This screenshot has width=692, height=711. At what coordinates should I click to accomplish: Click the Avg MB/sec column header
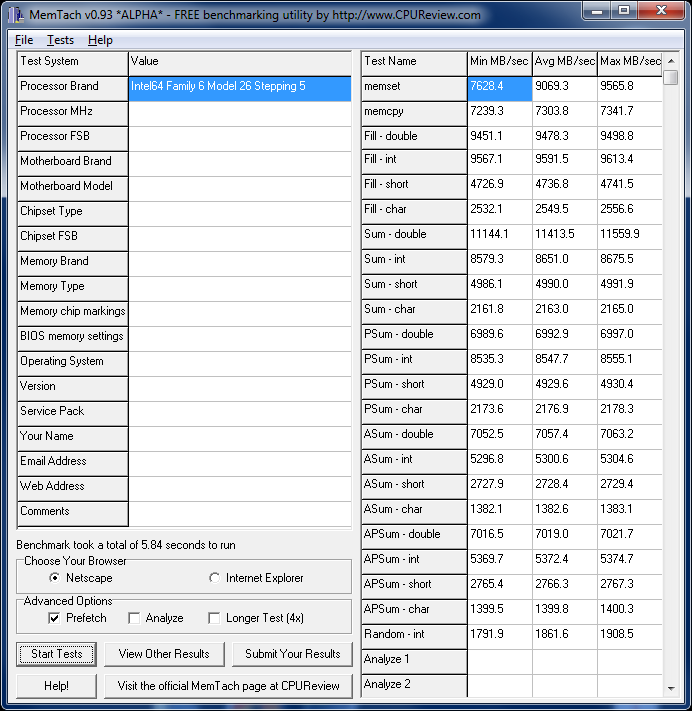click(565, 63)
